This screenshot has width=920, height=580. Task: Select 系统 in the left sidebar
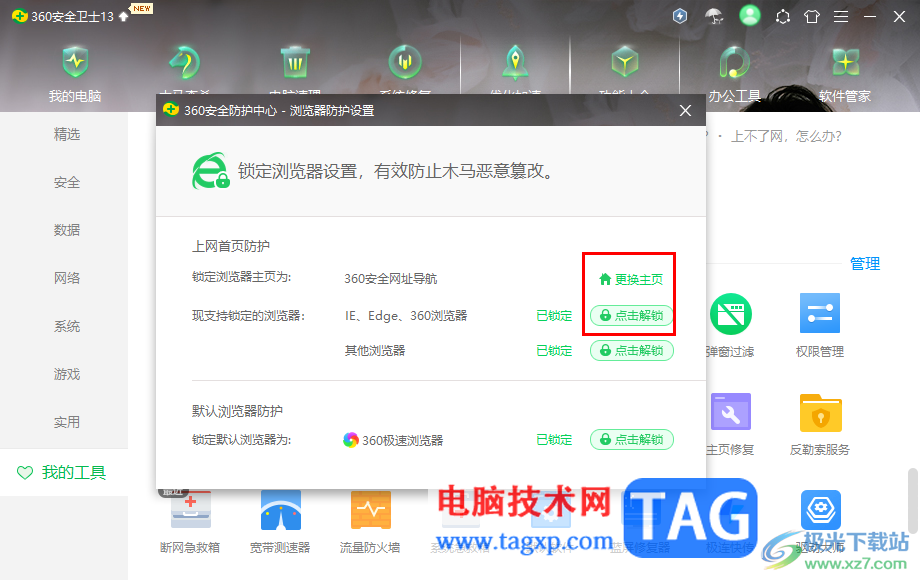point(66,326)
